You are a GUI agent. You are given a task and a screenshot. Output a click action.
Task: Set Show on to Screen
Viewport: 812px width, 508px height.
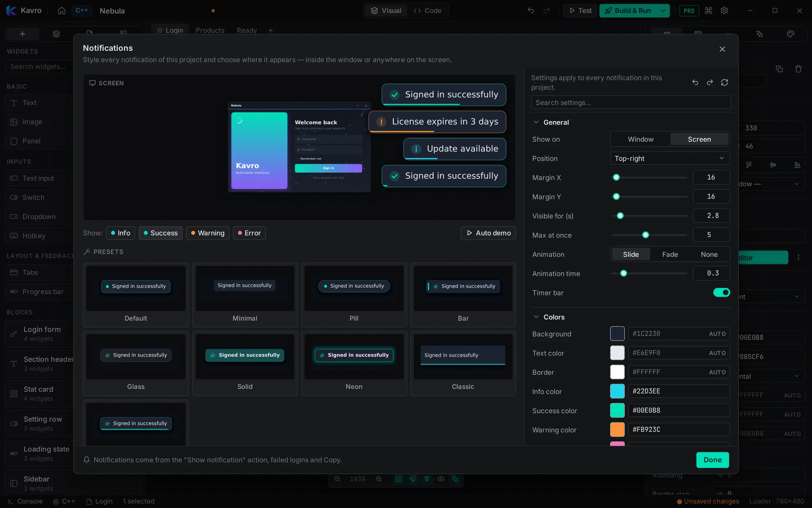[x=699, y=139]
